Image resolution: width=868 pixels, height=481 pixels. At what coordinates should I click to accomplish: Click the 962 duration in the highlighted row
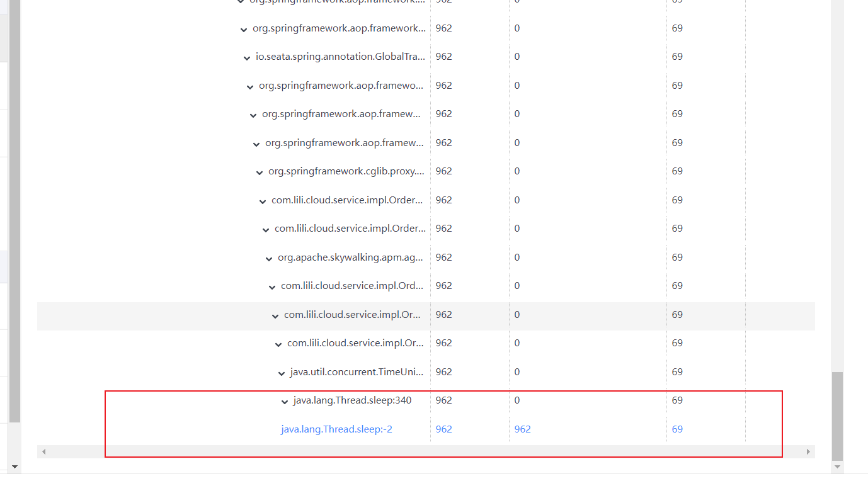point(443,315)
